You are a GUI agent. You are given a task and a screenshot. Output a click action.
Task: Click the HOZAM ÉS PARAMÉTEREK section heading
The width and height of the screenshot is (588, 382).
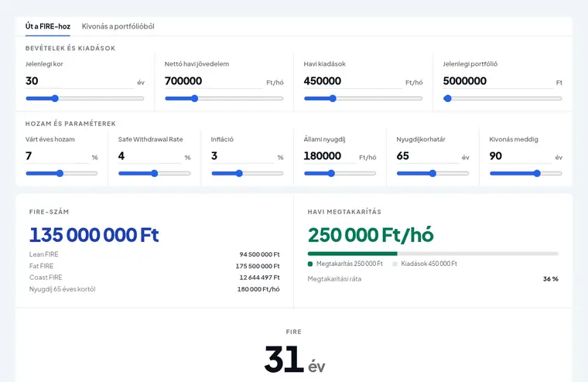[x=70, y=124]
